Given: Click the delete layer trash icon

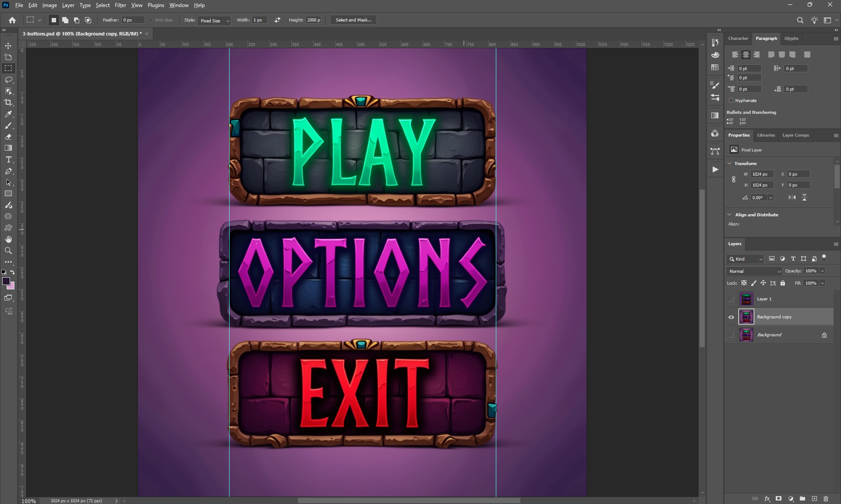Looking at the screenshot, I should pyautogui.click(x=826, y=498).
